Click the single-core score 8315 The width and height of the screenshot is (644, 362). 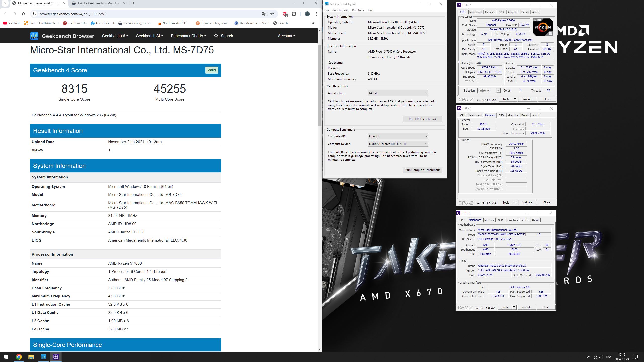74,89
